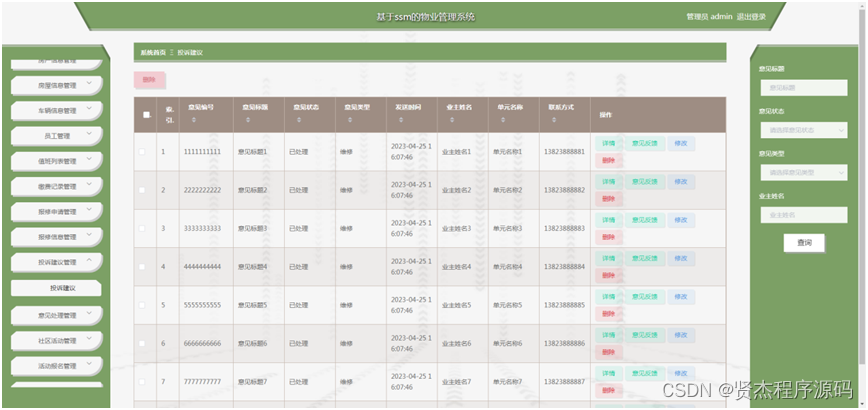Focus the 意见标题 search input field
868x410 pixels.
click(804, 87)
